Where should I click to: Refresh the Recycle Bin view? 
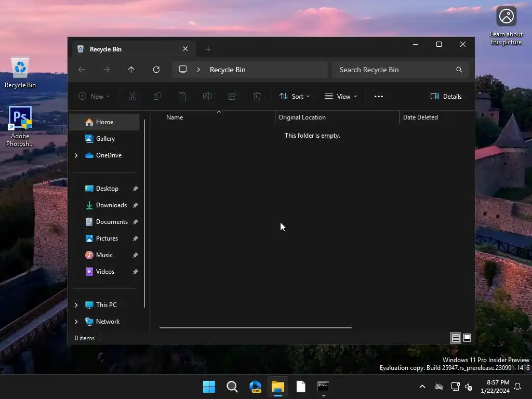click(156, 70)
